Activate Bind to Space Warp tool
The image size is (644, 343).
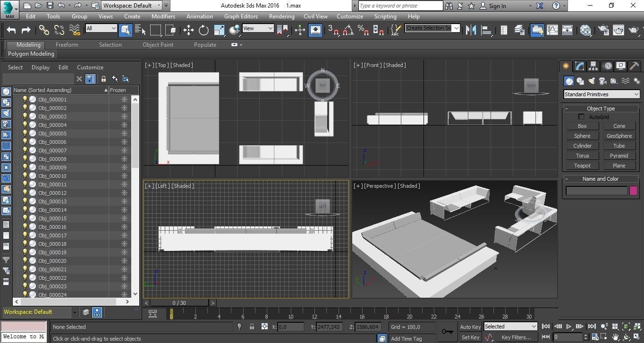click(x=75, y=30)
